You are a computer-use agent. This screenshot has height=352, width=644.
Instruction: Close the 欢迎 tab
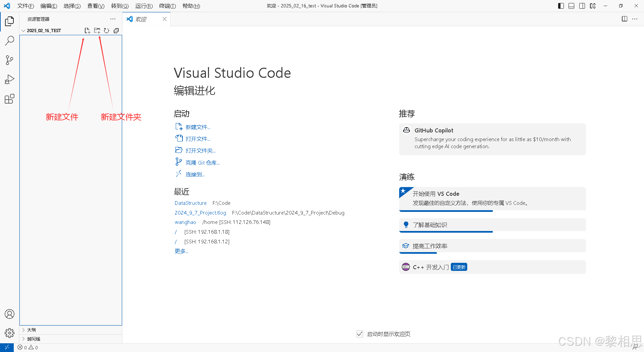(x=164, y=19)
